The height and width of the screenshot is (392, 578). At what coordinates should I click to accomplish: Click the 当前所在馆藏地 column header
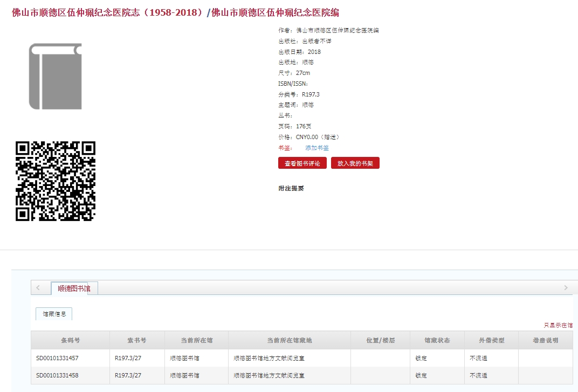(x=290, y=340)
